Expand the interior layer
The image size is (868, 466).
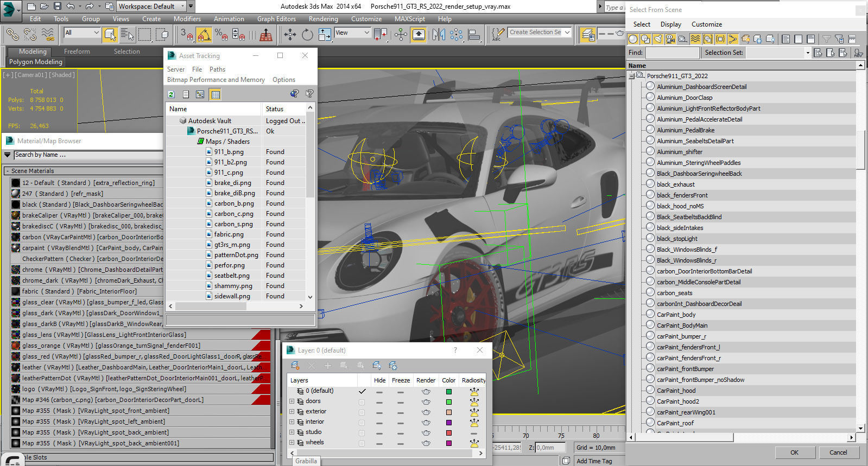pos(292,422)
